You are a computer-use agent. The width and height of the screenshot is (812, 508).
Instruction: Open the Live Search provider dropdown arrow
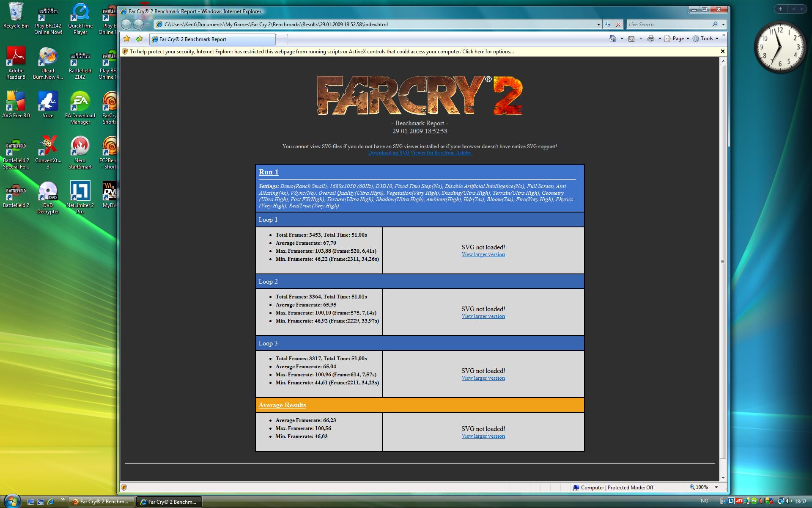(x=723, y=24)
